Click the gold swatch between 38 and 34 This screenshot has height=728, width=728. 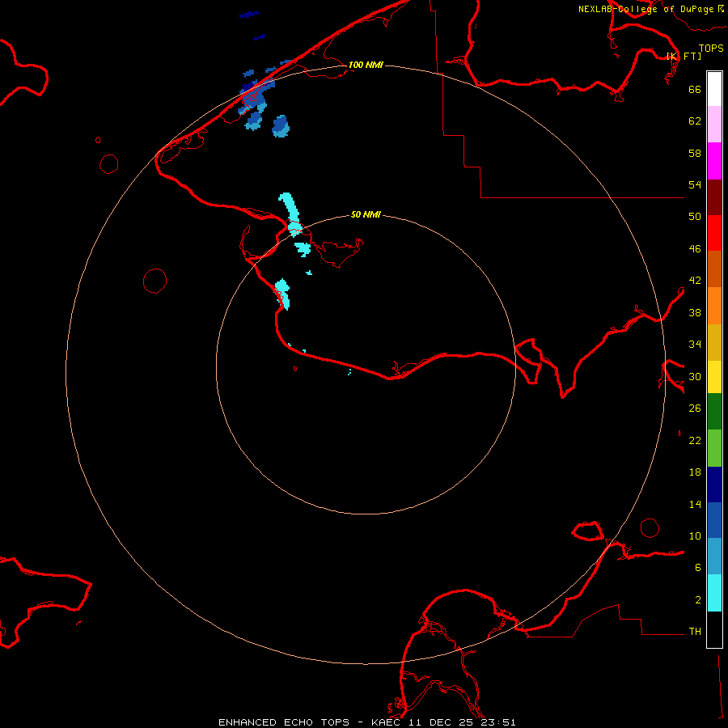tap(714, 342)
